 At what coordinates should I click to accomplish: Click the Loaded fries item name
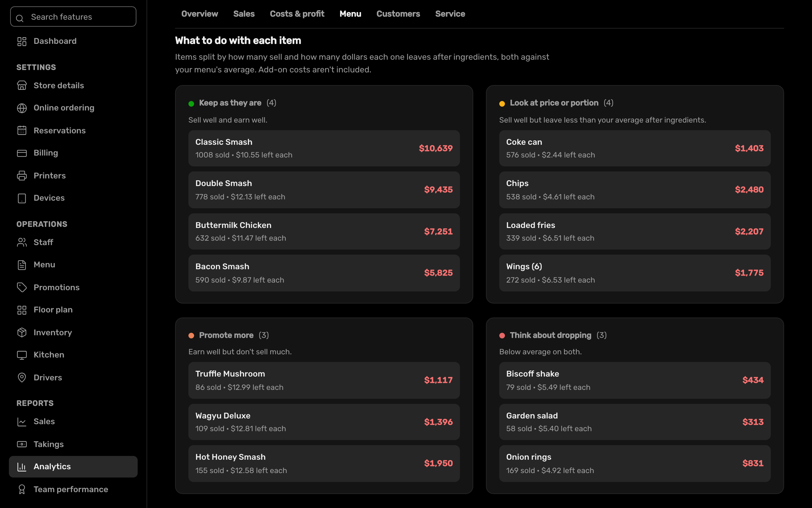click(530, 225)
